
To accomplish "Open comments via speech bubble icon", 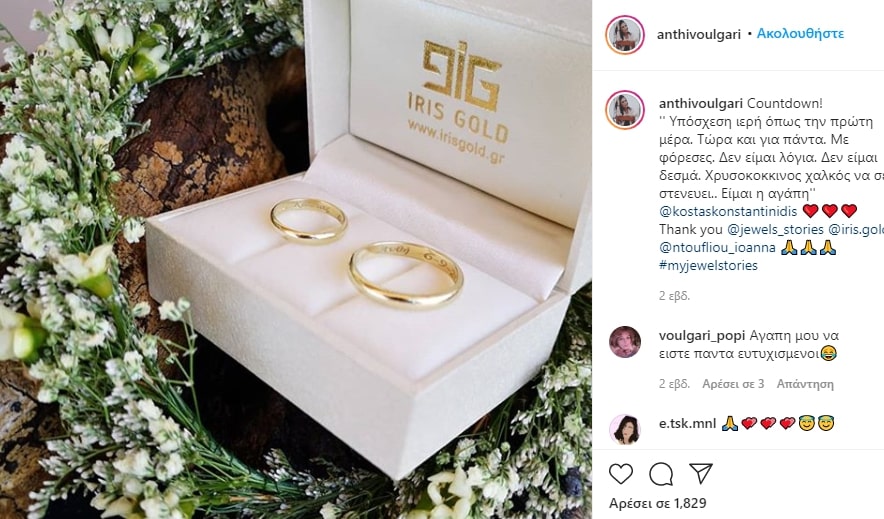I will 661,474.
